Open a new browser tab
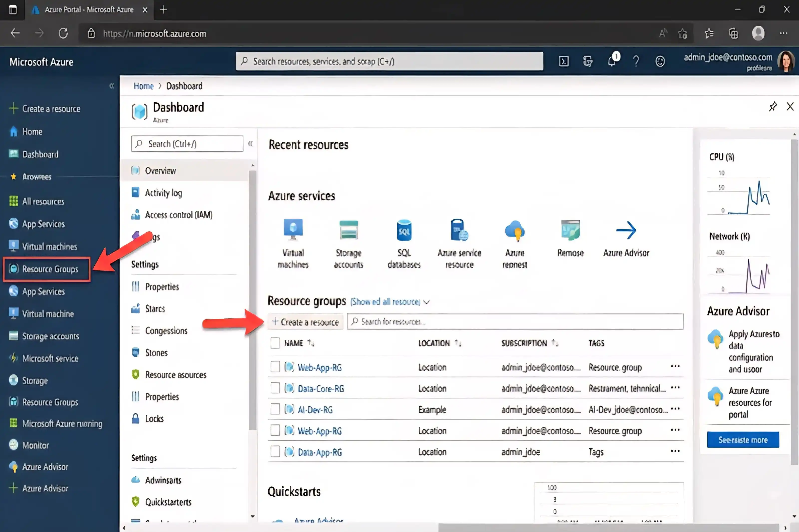Image resolution: width=799 pixels, height=532 pixels. pos(163,9)
